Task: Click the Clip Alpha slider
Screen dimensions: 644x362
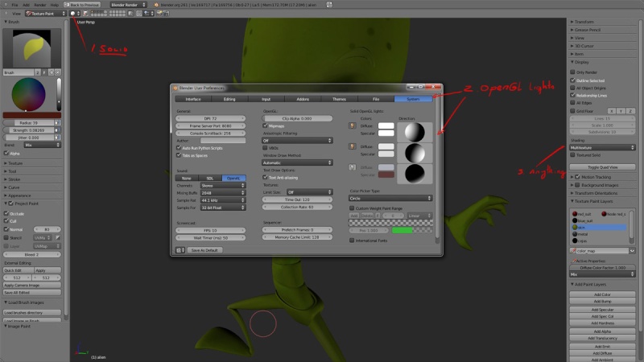Action: (297, 118)
